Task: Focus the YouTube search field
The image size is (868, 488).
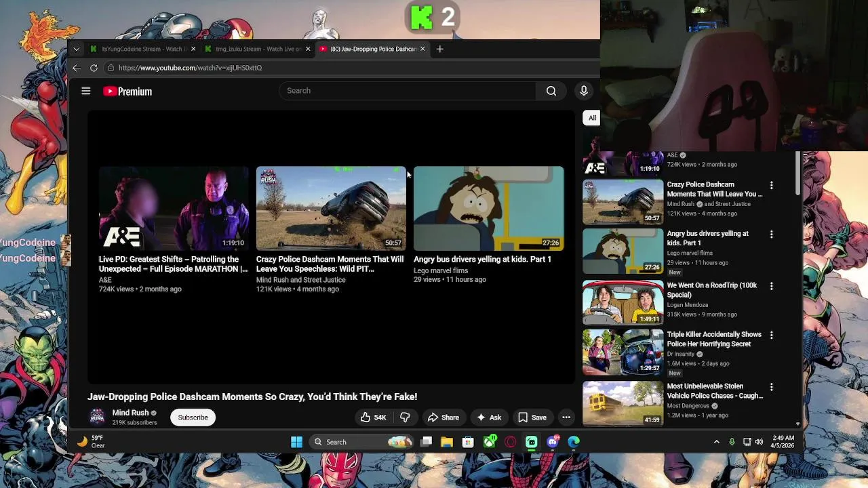Action: pos(408,91)
